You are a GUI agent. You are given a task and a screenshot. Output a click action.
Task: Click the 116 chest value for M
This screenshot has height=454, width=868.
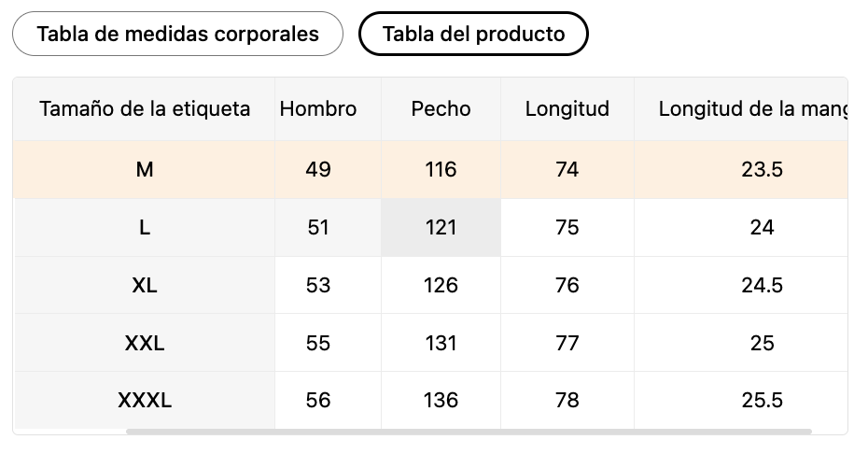click(x=441, y=170)
